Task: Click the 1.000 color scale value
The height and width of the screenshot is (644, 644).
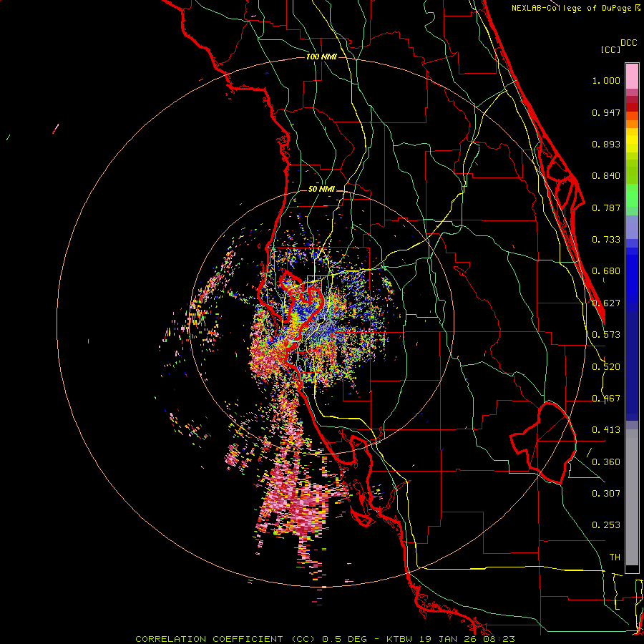Action: pyautogui.click(x=606, y=81)
